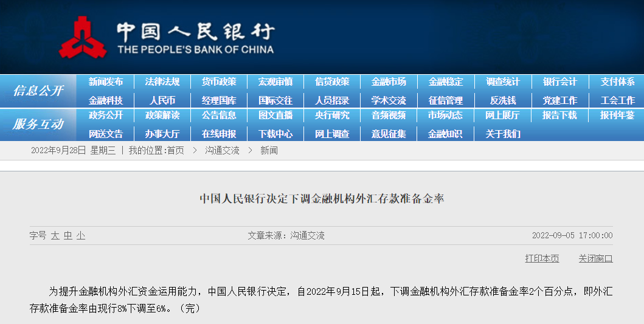This screenshot has width=644, height=324.
Task: Open 新闻发布 menu item
Action: point(106,81)
